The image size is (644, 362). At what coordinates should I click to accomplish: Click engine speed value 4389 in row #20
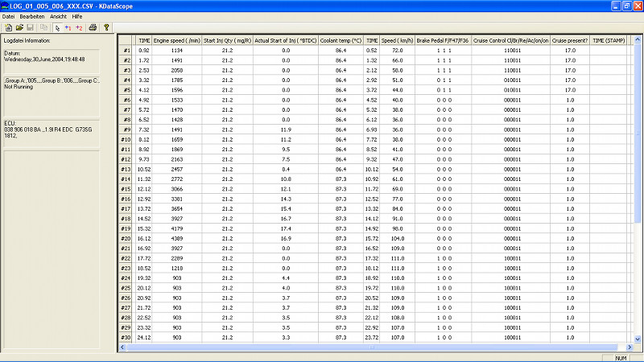pos(176,238)
